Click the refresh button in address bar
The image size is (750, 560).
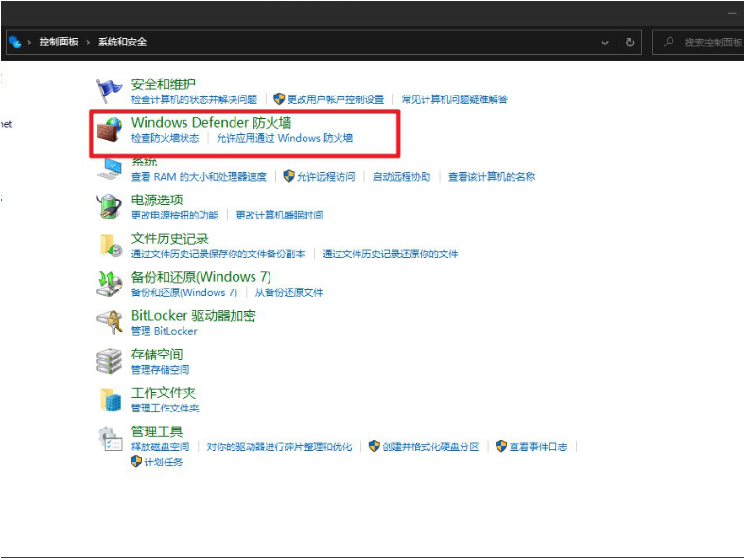pyautogui.click(x=630, y=43)
